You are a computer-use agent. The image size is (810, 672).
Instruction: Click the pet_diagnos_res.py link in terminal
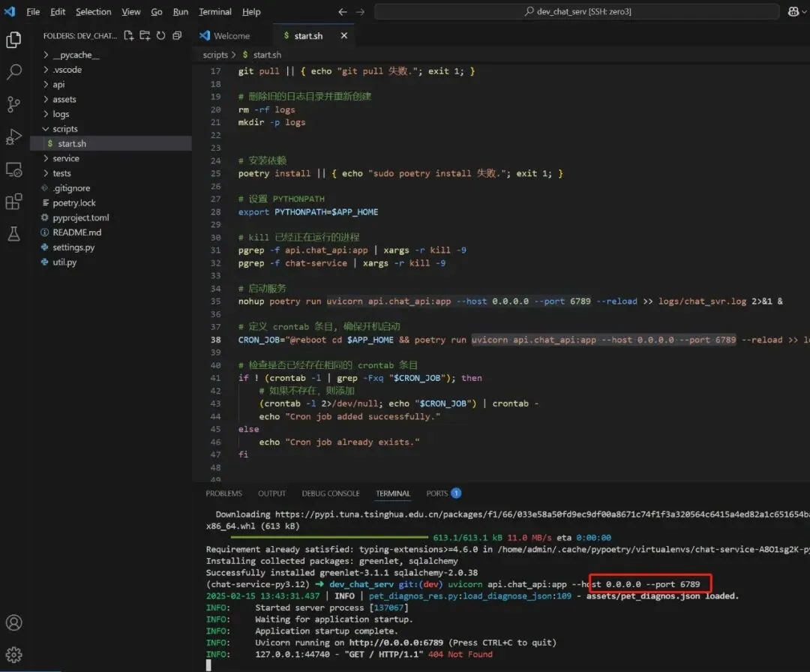469,596
